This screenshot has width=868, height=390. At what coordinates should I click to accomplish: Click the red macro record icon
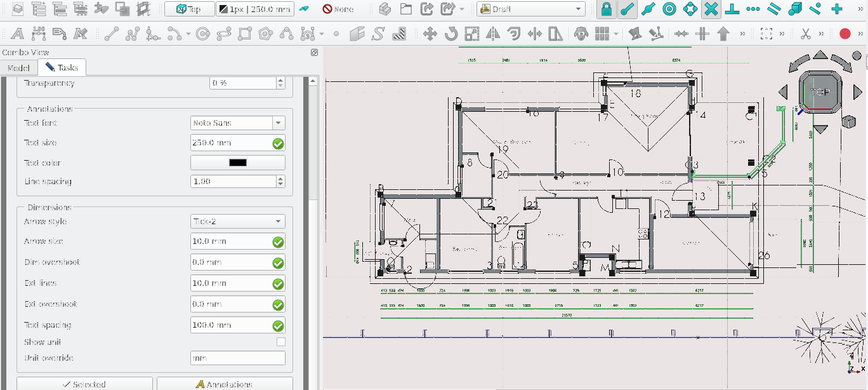point(845,34)
